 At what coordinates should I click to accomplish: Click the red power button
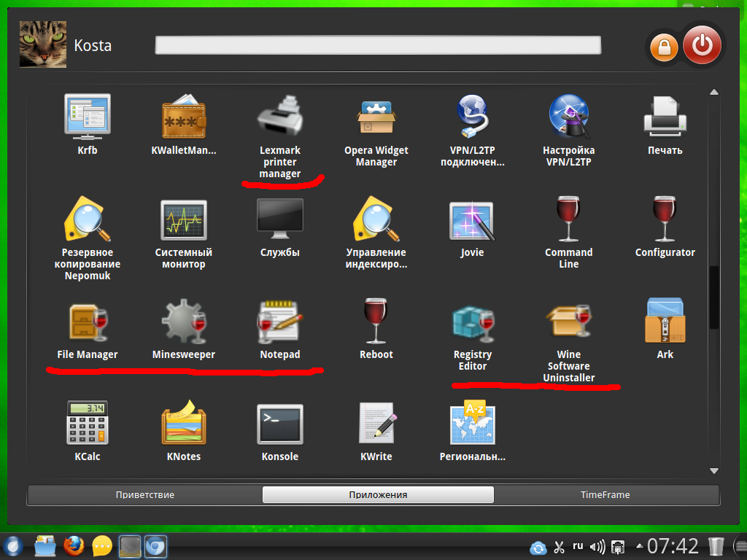(702, 45)
